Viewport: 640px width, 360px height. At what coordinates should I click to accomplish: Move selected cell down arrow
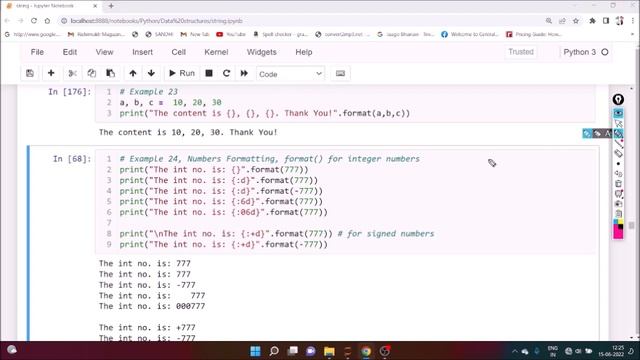click(x=151, y=73)
